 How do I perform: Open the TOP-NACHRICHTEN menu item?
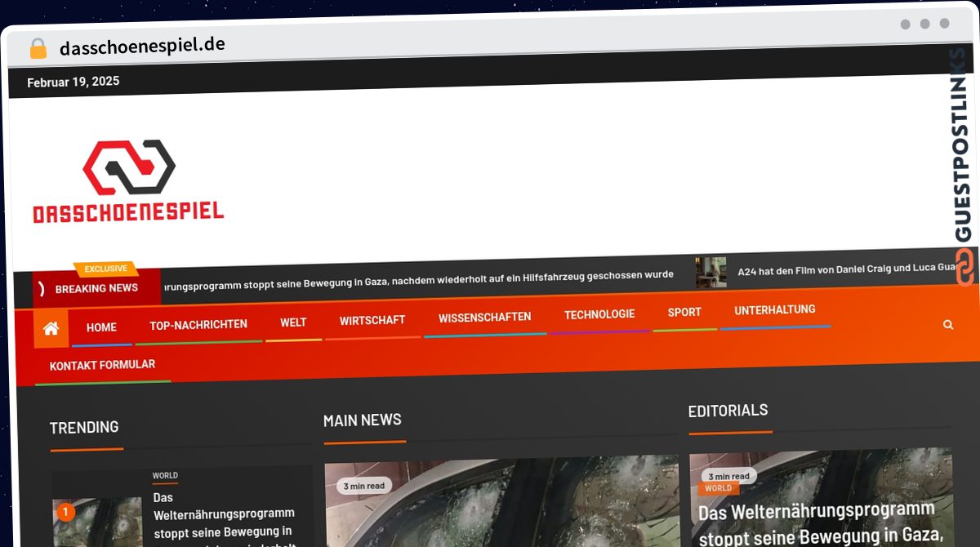click(x=198, y=325)
